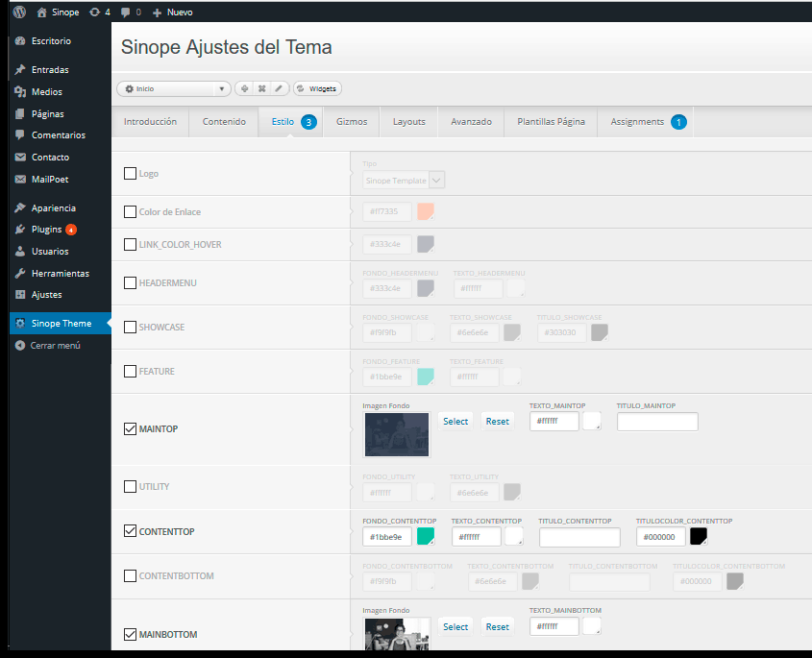Image resolution: width=812 pixels, height=658 pixels.
Task: Click Select for MAINTOP background image
Action: click(455, 422)
